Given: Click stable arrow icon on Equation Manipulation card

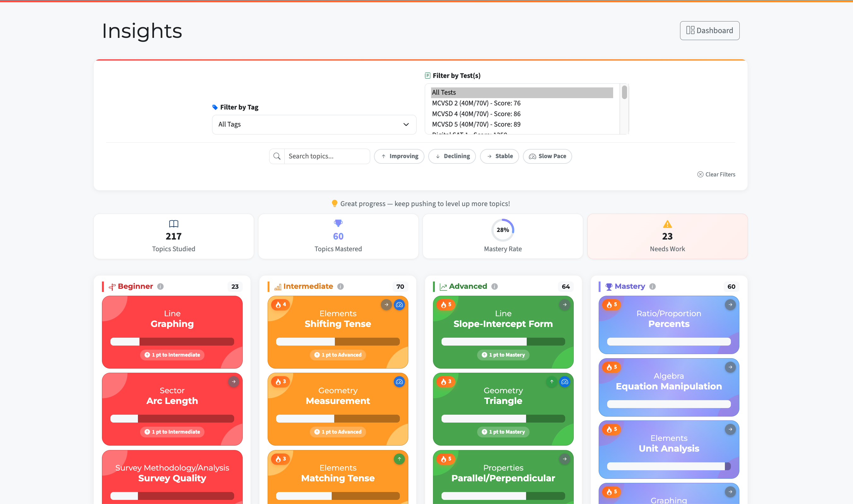Looking at the screenshot, I should point(731,367).
